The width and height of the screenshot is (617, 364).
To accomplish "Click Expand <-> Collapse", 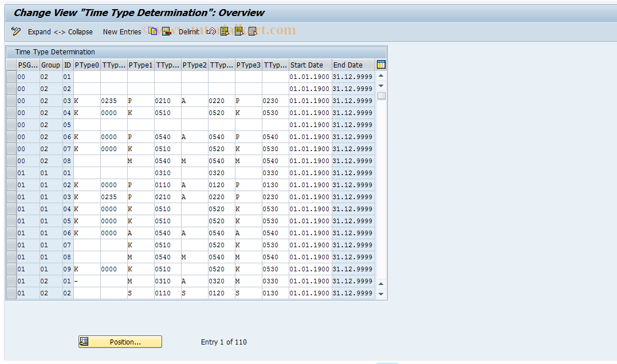I will tap(60, 32).
